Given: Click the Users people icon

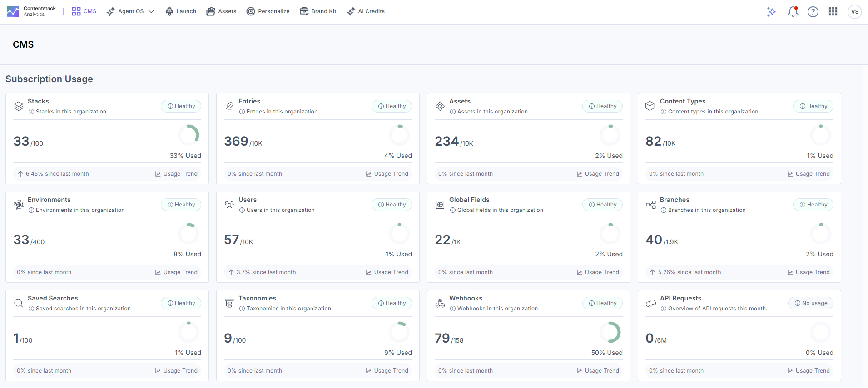Looking at the screenshot, I should (x=229, y=205).
